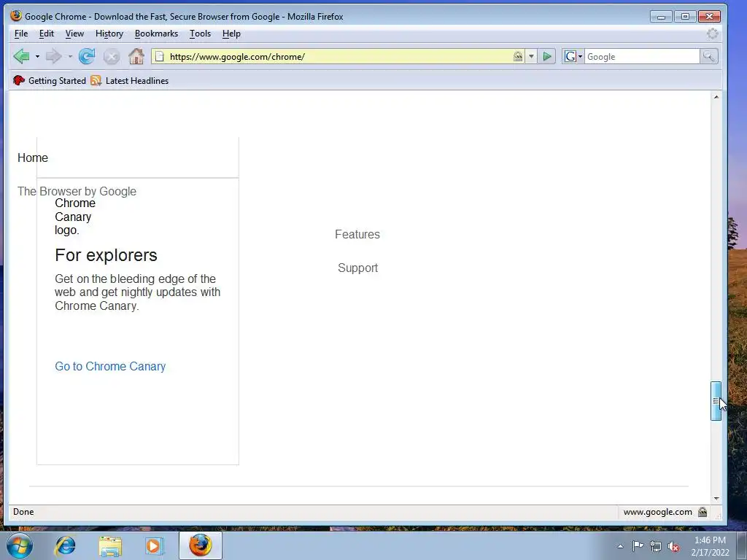Show hidden system tray icons
Image resolution: width=747 pixels, height=560 pixels.
pos(620,546)
